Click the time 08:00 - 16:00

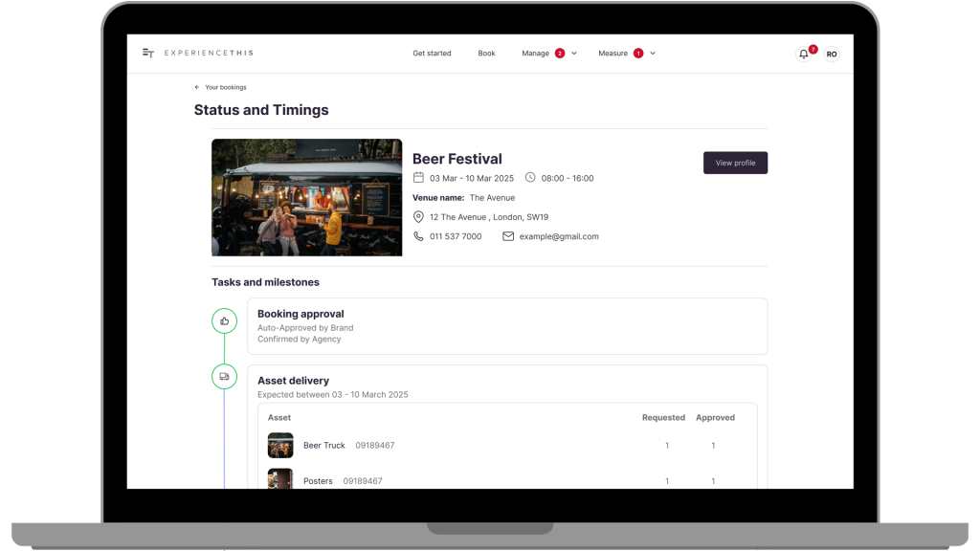[x=568, y=178]
